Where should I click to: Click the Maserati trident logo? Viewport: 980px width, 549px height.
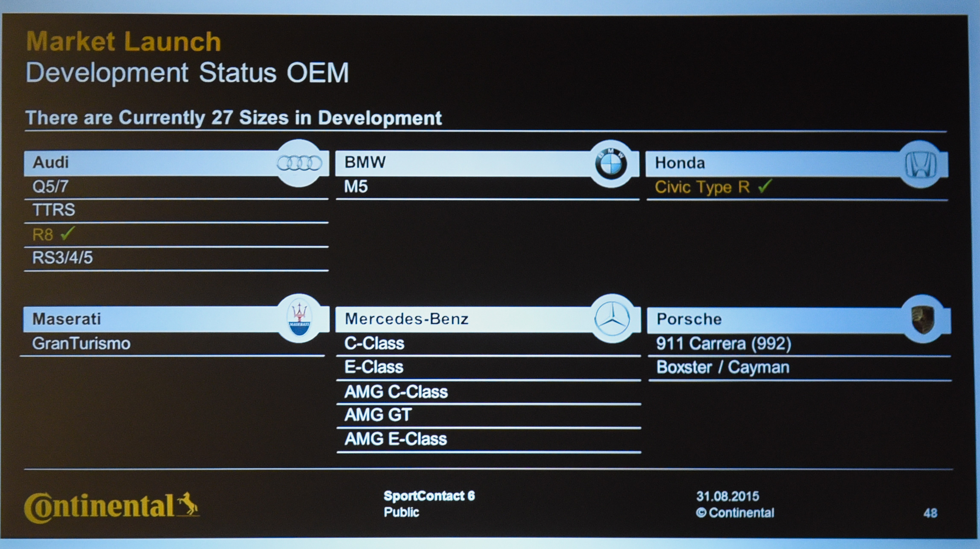coord(299,318)
